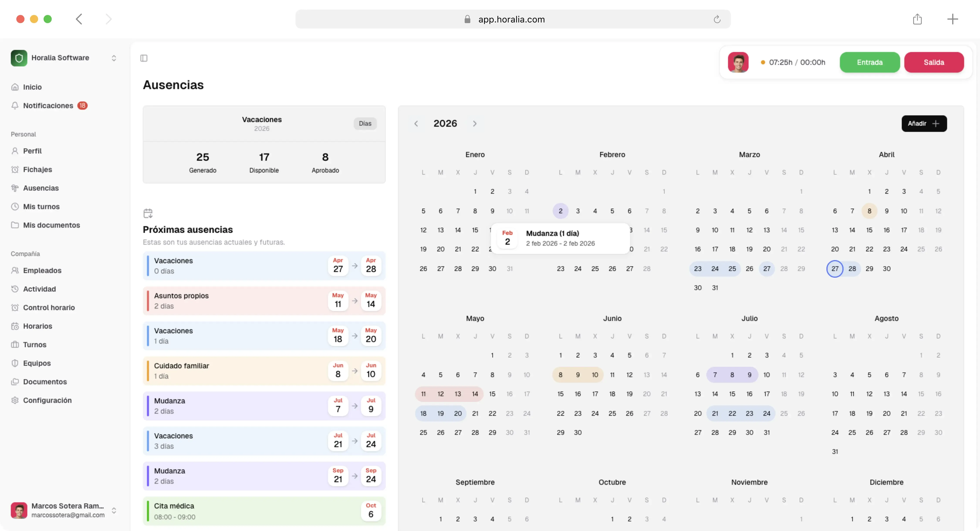Open a new browser tab
Viewport: 980px width, 531px height.
953,19
